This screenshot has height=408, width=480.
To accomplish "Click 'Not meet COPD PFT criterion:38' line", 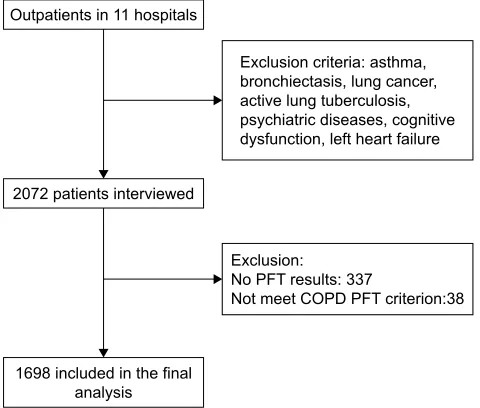I will pyautogui.click(x=347, y=298).
